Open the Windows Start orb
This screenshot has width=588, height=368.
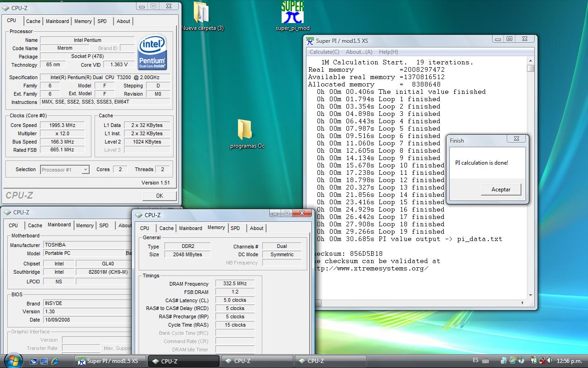[x=12, y=360]
